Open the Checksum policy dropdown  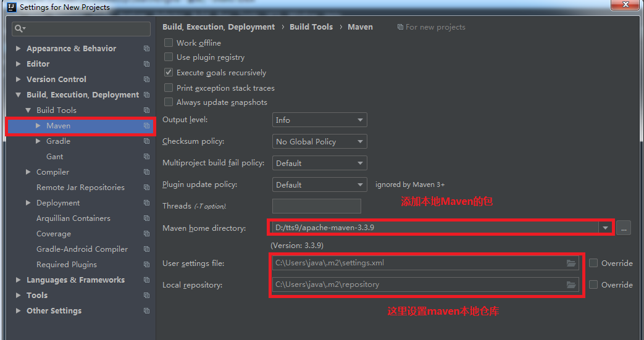point(320,142)
